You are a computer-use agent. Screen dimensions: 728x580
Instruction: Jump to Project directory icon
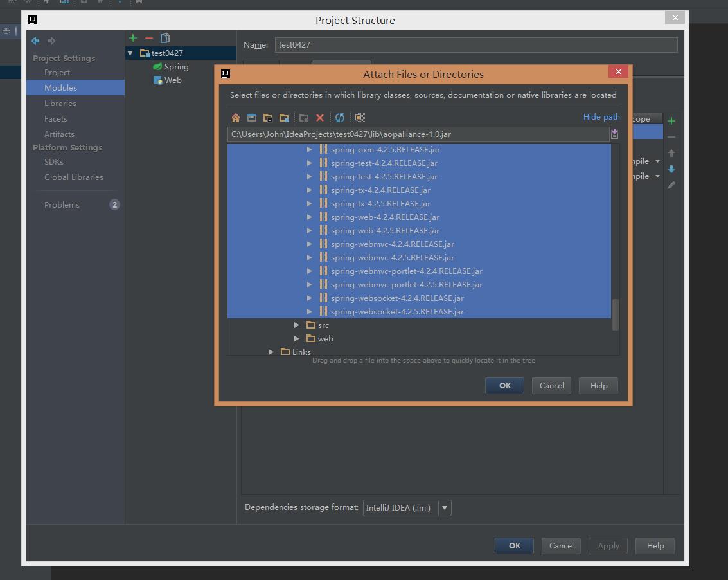coord(268,118)
